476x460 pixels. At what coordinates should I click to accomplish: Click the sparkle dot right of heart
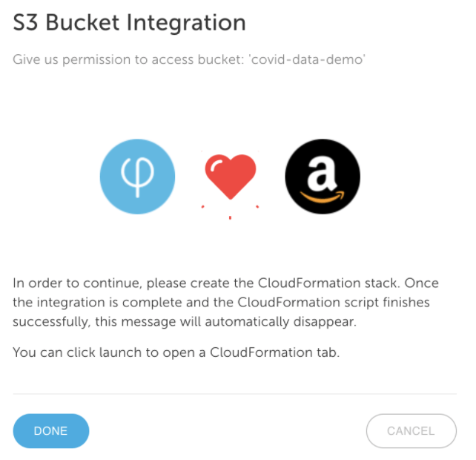pyautogui.click(x=257, y=207)
